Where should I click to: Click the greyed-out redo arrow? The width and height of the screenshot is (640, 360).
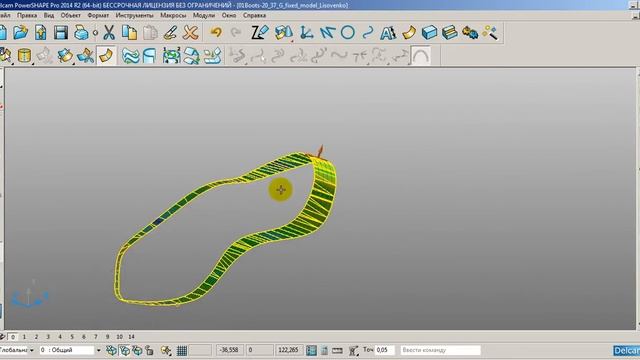[236, 33]
